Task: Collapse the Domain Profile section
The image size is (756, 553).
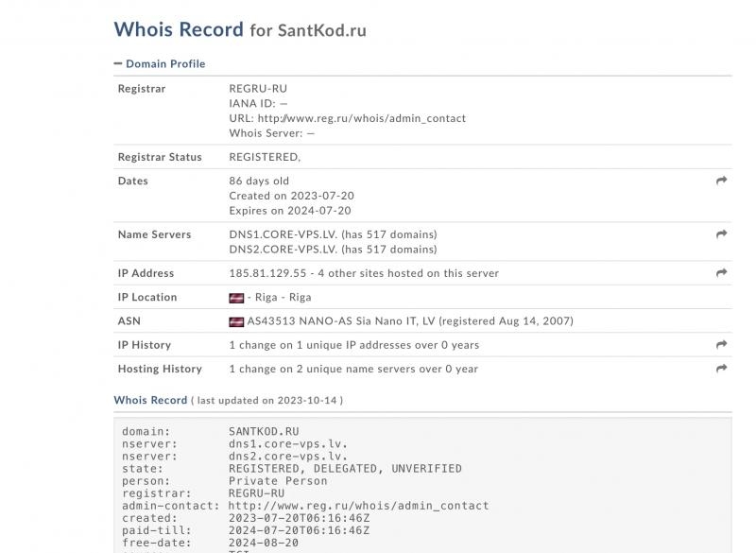Action: (164, 63)
